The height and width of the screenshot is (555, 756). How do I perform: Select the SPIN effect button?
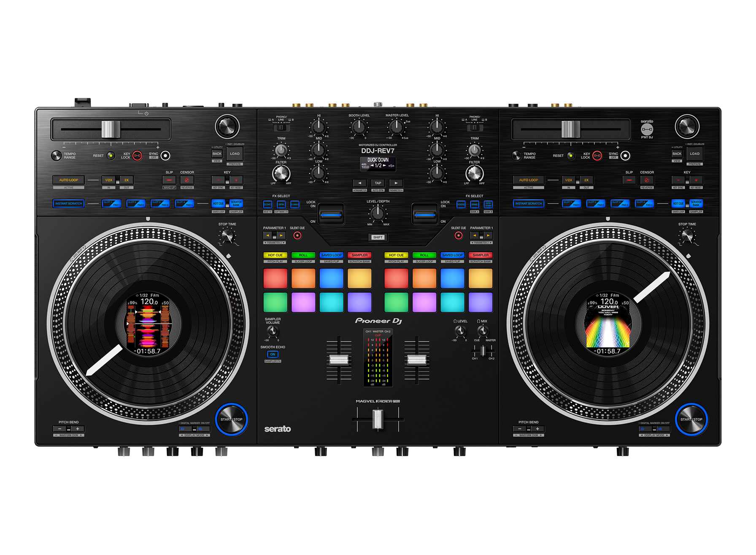281,205
